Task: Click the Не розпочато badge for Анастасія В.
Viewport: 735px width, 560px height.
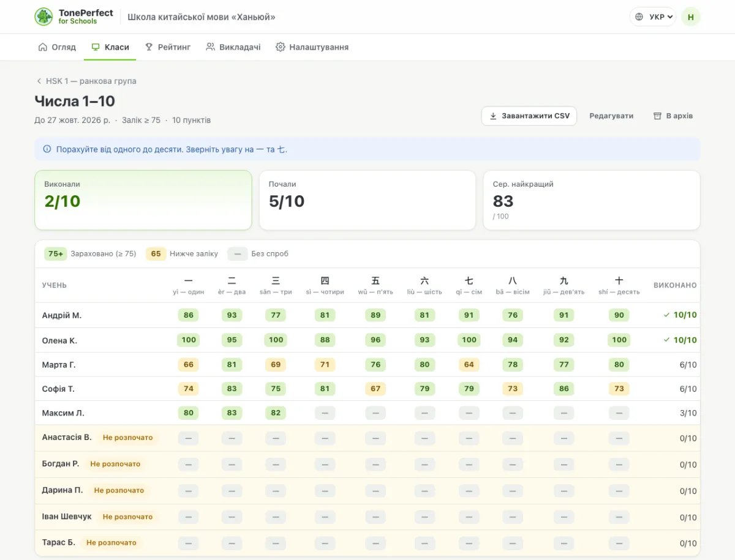Action: (x=128, y=438)
